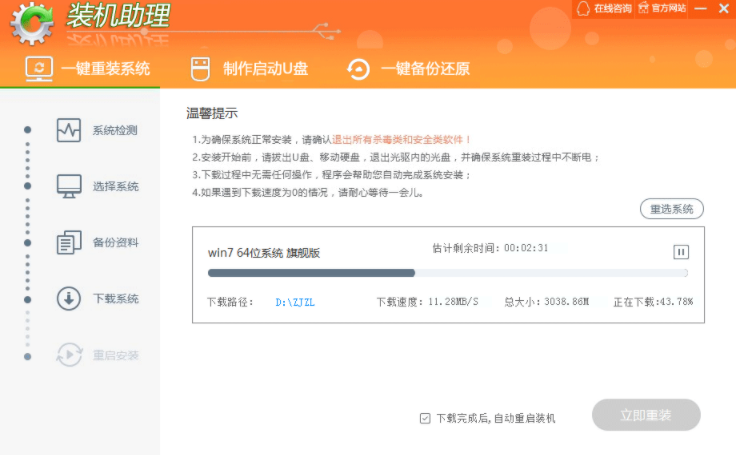737x455 pixels.
Task: Click the download arrow circle icon
Action: [x=69, y=298]
